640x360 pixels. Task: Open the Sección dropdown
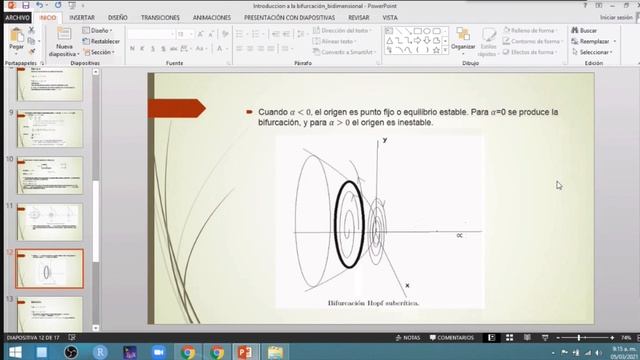pos(99,52)
